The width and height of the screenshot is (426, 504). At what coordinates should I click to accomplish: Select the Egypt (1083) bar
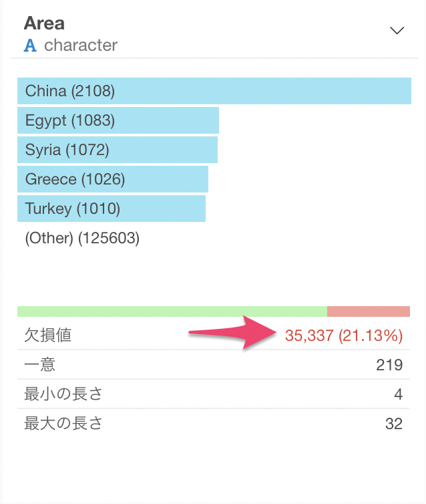(118, 120)
